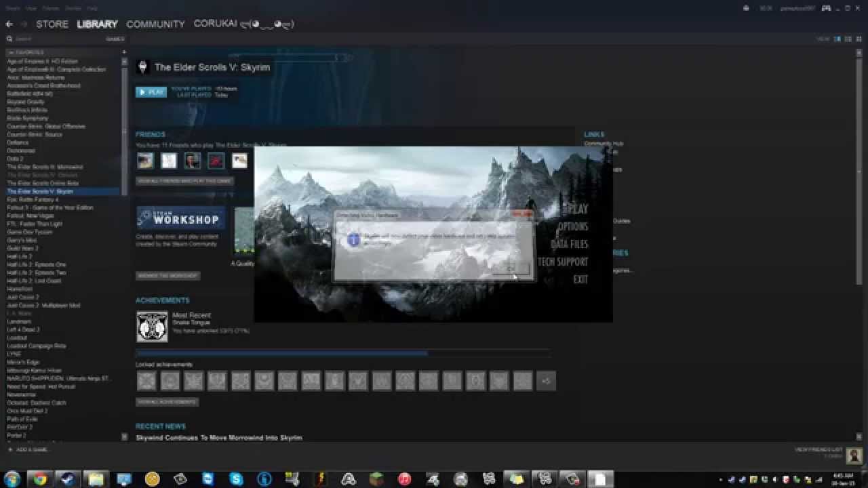
Task: Open the Friends menu
Action: [51, 8]
